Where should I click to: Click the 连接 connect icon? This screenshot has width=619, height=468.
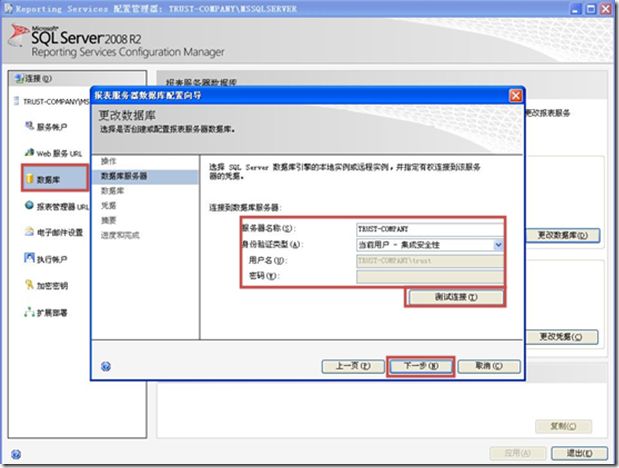point(19,79)
